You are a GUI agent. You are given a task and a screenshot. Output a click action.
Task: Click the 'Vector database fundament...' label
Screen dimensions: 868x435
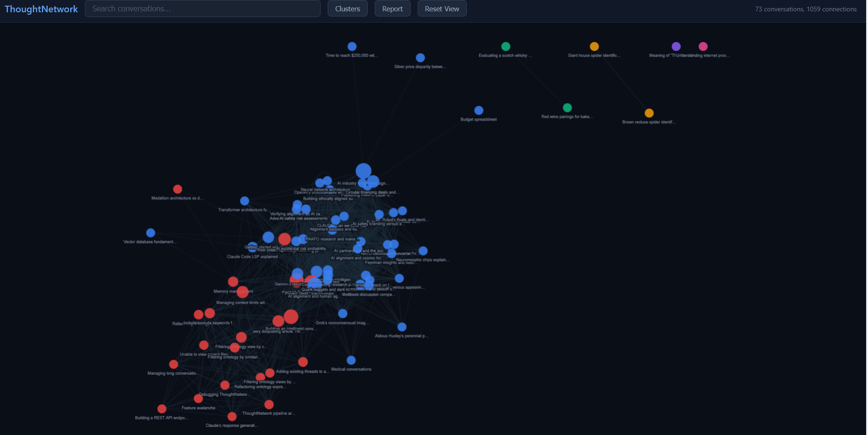click(150, 242)
